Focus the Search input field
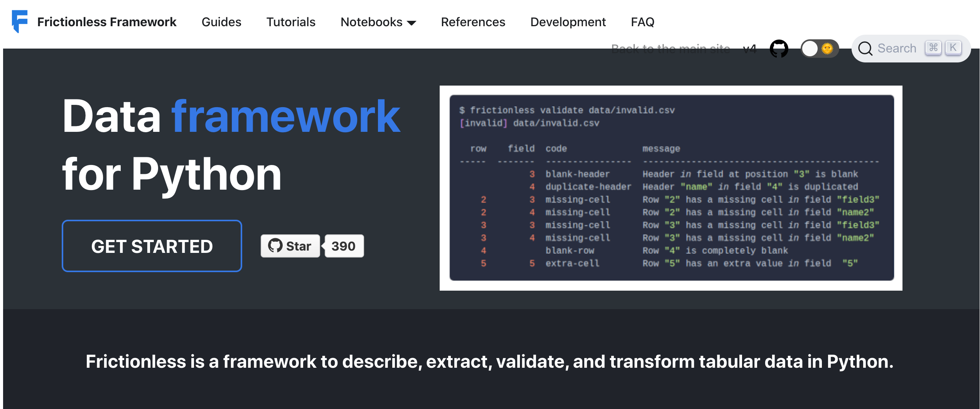The height and width of the screenshot is (409, 980). click(911, 49)
